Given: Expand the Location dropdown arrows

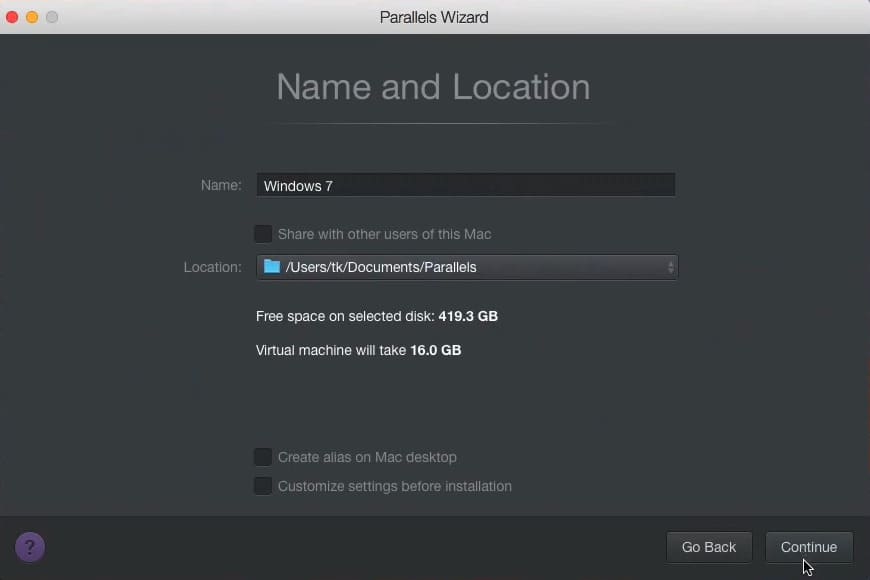Looking at the screenshot, I should tap(671, 267).
